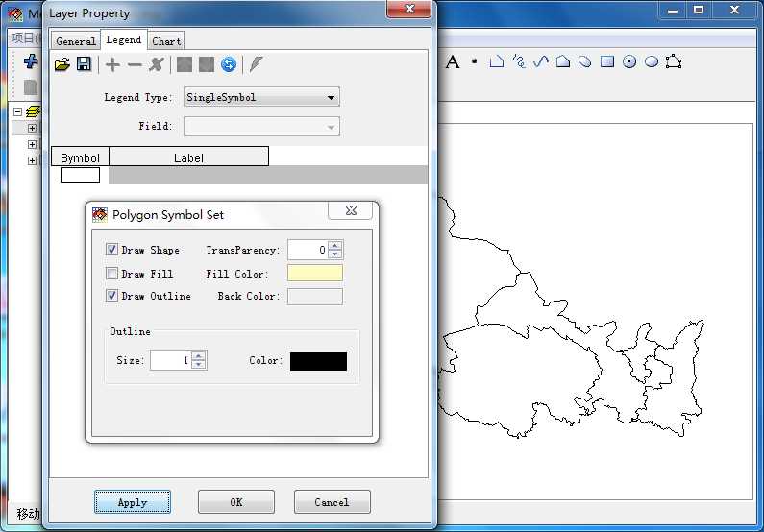Click the first gray square legend toolbar icon
764x532 pixels.
(x=185, y=64)
